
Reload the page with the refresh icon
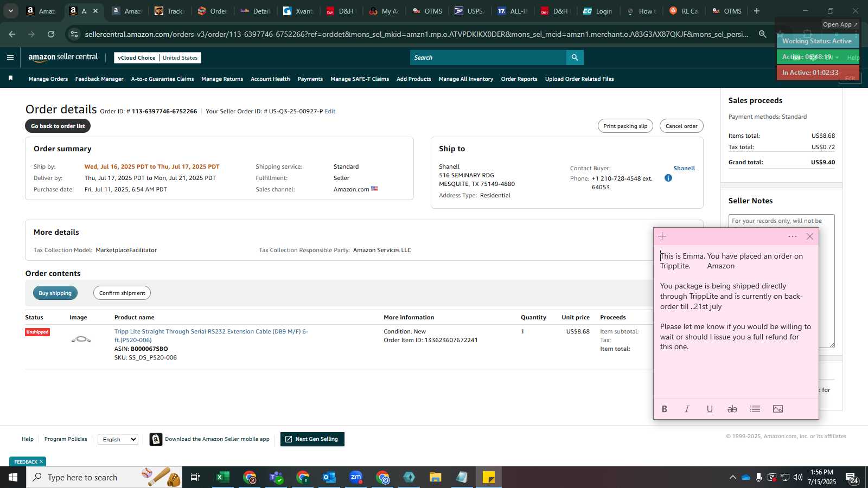point(51,34)
